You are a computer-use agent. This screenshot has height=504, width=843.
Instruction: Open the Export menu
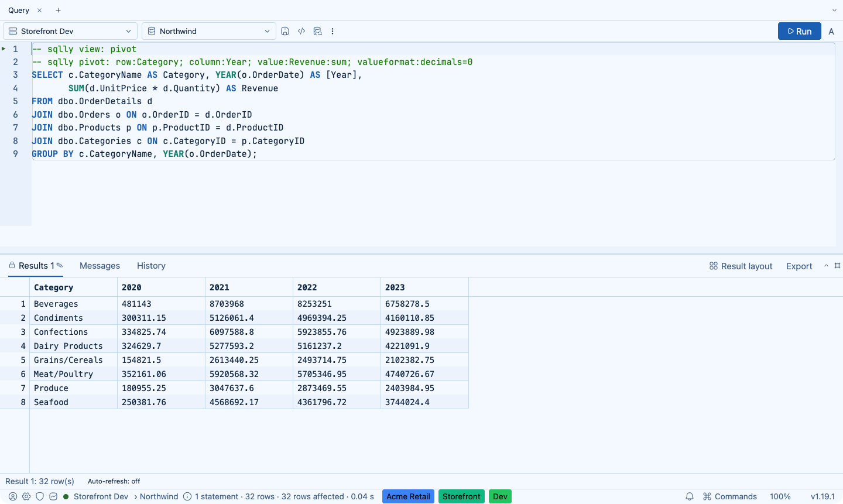click(799, 266)
